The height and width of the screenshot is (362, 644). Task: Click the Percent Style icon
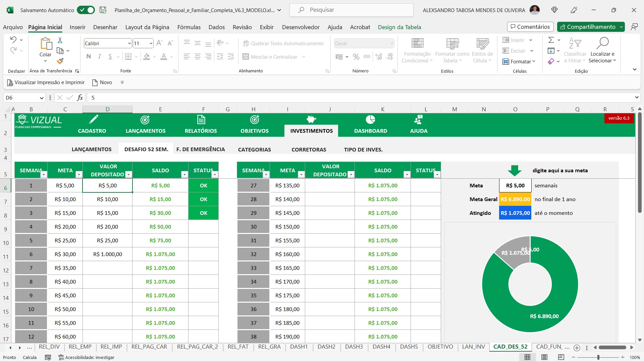(x=356, y=57)
